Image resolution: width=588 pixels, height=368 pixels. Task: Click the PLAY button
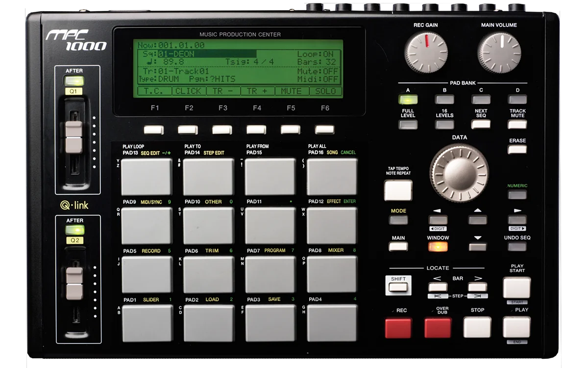point(516,327)
